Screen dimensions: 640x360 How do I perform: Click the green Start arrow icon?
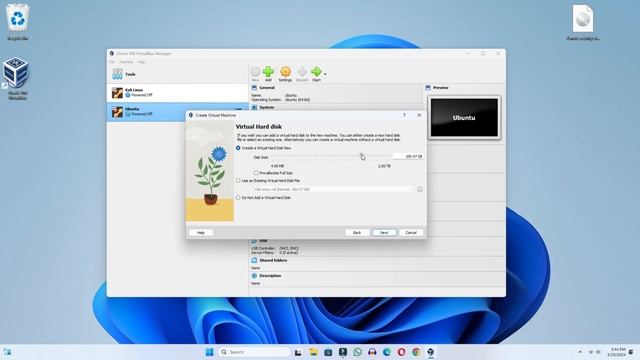pyautogui.click(x=316, y=74)
